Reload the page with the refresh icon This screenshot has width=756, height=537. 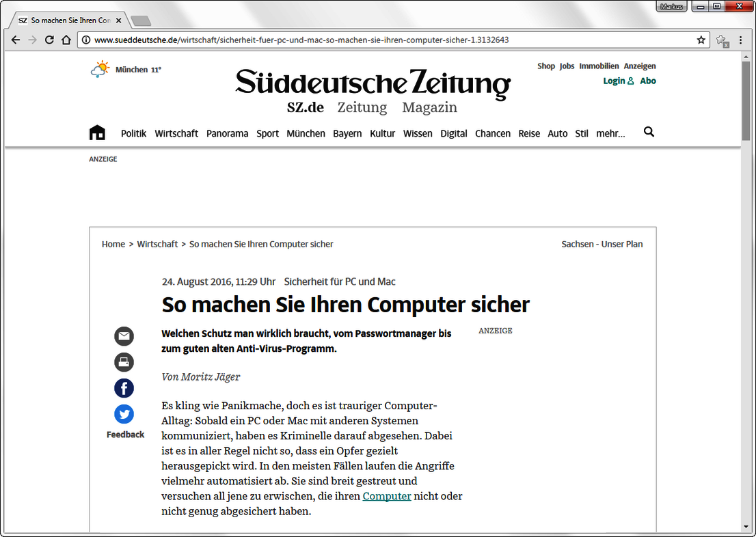pyautogui.click(x=49, y=40)
